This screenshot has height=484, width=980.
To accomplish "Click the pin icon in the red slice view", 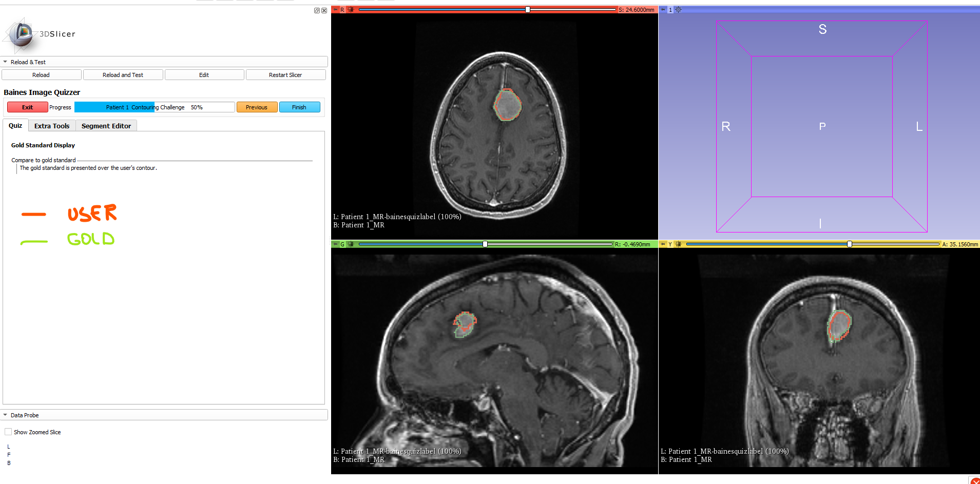I will coord(335,10).
